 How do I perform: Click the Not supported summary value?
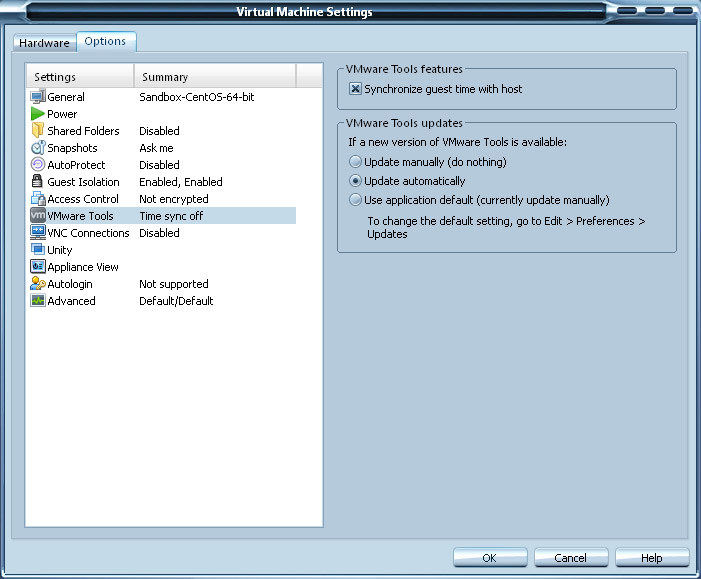[x=174, y=284]
